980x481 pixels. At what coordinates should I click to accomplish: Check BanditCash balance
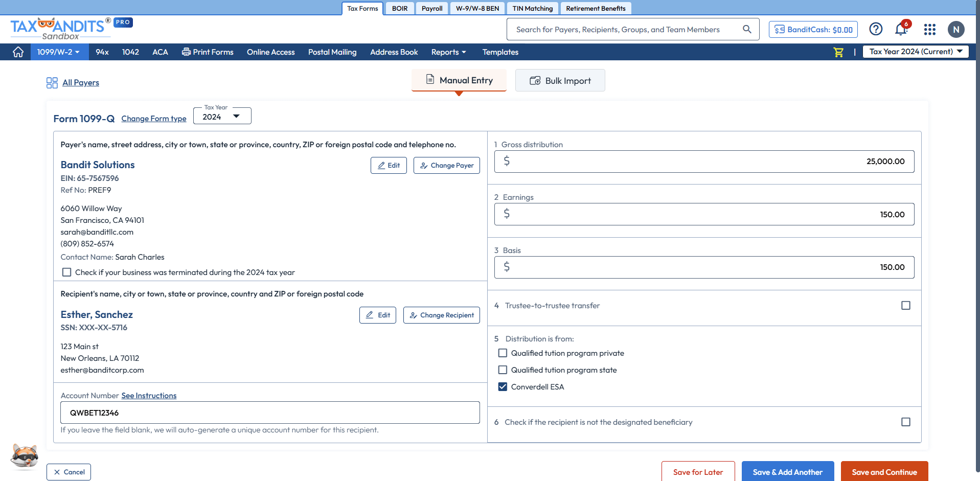(x=813, y=30)
